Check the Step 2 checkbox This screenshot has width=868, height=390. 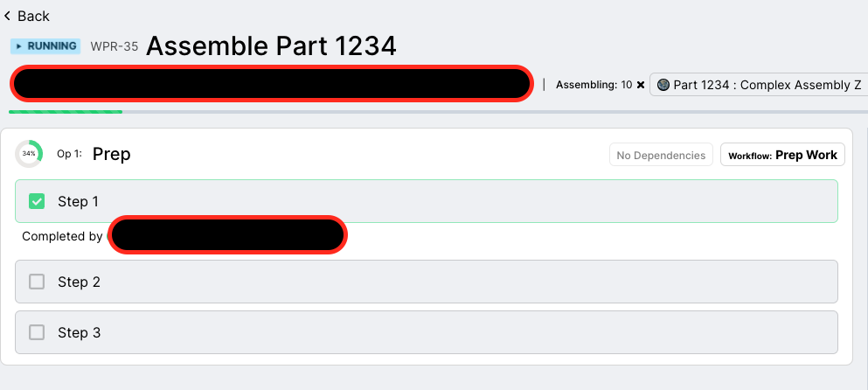[37, 282]
